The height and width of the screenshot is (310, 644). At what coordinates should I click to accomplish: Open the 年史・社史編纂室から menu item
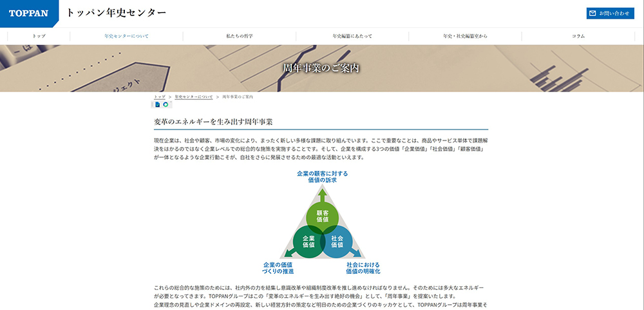tap(466, 36)
